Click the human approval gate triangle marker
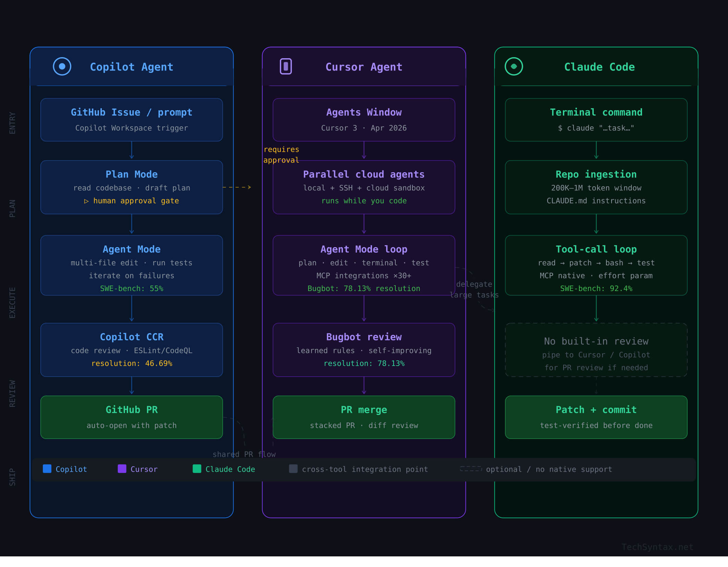 (x=86, y=201)
